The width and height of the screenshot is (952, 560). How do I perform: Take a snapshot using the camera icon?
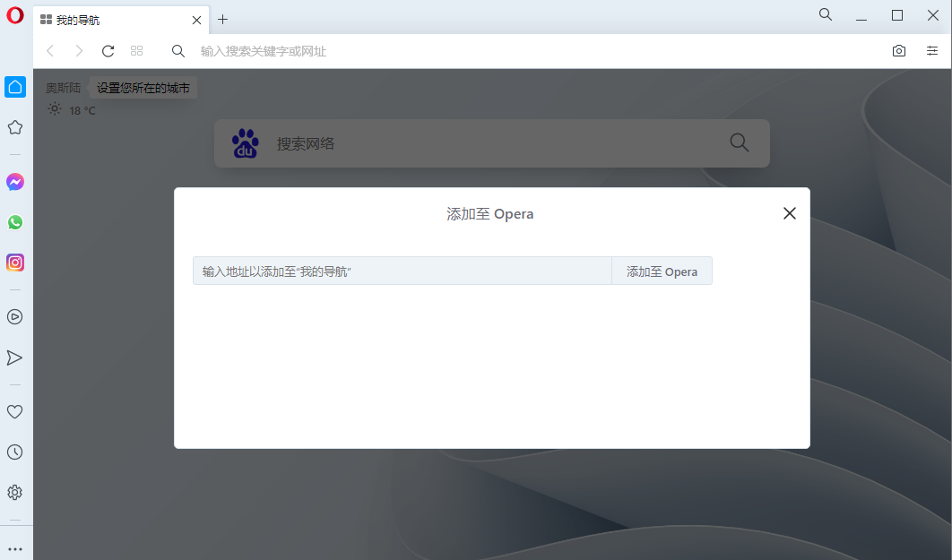898,51
